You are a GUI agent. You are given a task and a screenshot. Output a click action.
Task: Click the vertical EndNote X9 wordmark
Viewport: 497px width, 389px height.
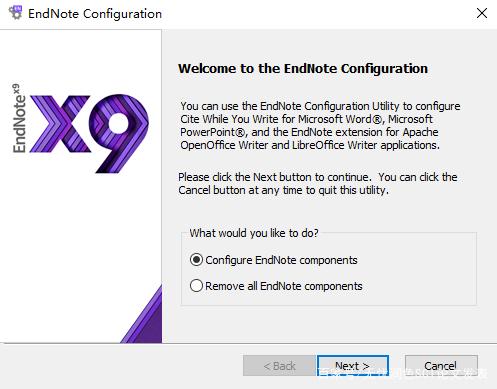(19, 118)
